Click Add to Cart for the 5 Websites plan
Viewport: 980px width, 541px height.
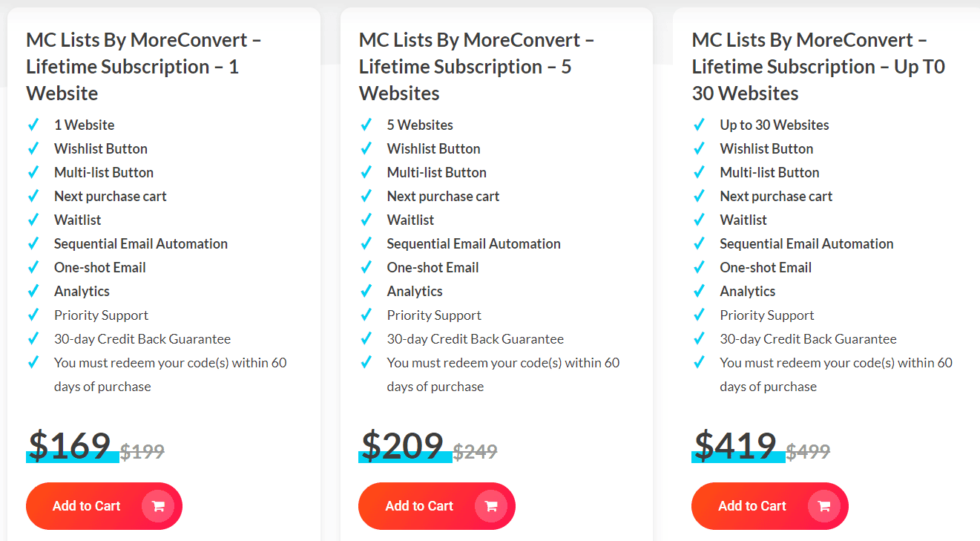click(436, 505)
